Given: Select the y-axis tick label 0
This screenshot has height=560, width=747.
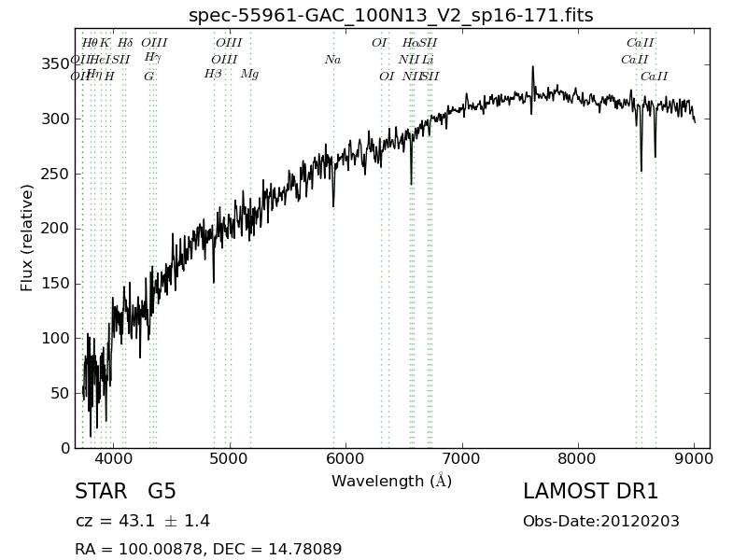Looking at the screenshot, I should (65, 448).
